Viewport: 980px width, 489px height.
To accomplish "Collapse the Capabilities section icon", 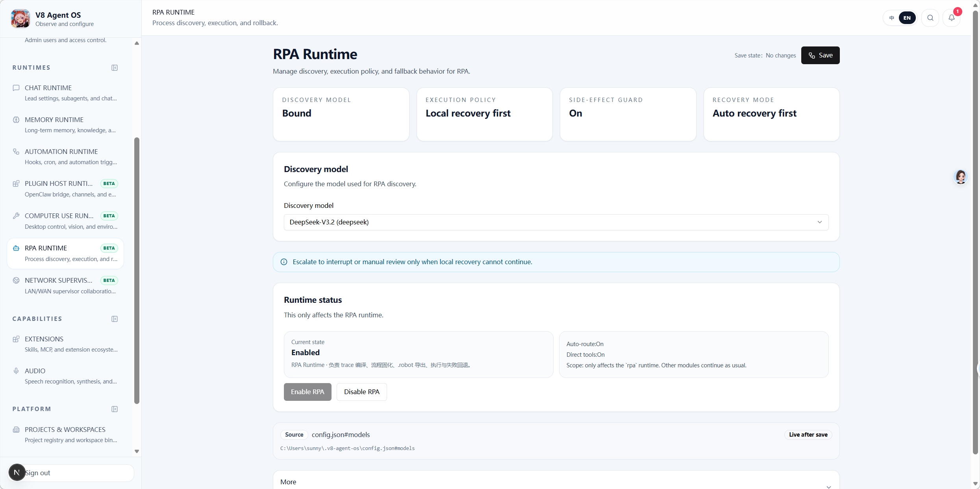I will click(x=115, y=319).
